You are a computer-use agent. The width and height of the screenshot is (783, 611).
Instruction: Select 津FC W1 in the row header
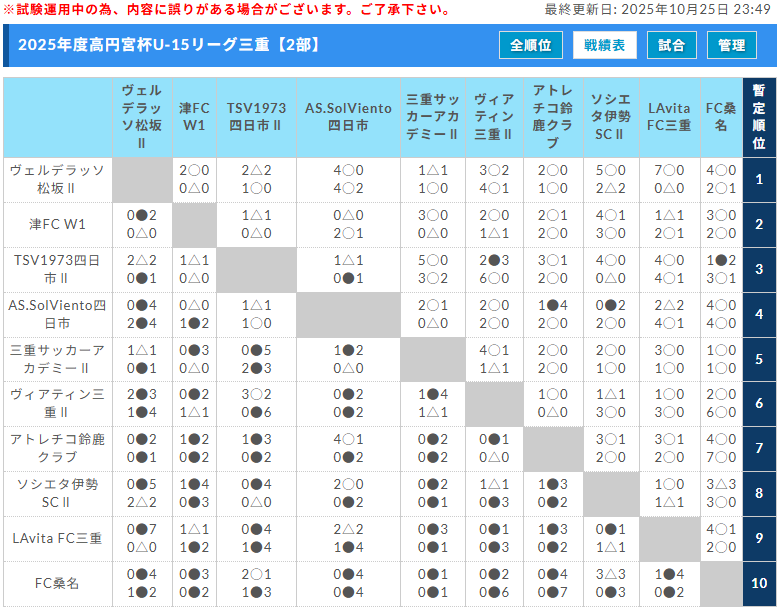click(57, 224)
